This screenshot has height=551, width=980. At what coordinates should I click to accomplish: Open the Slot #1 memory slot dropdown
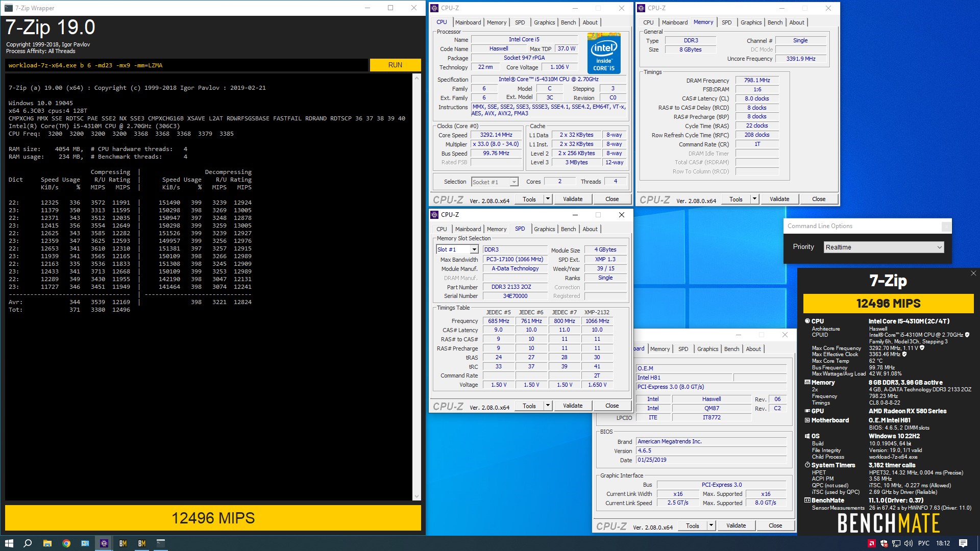click(457, 249)
